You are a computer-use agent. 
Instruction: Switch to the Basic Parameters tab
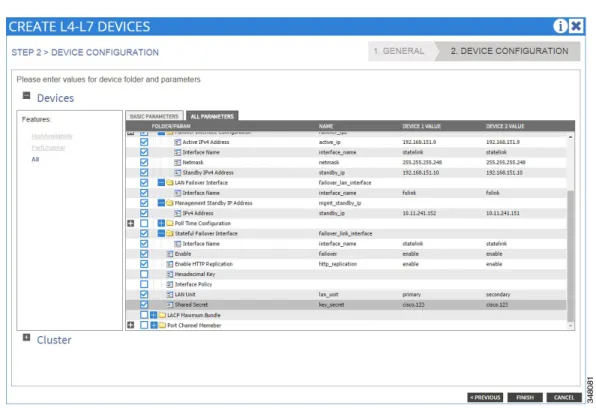point(154,116)
